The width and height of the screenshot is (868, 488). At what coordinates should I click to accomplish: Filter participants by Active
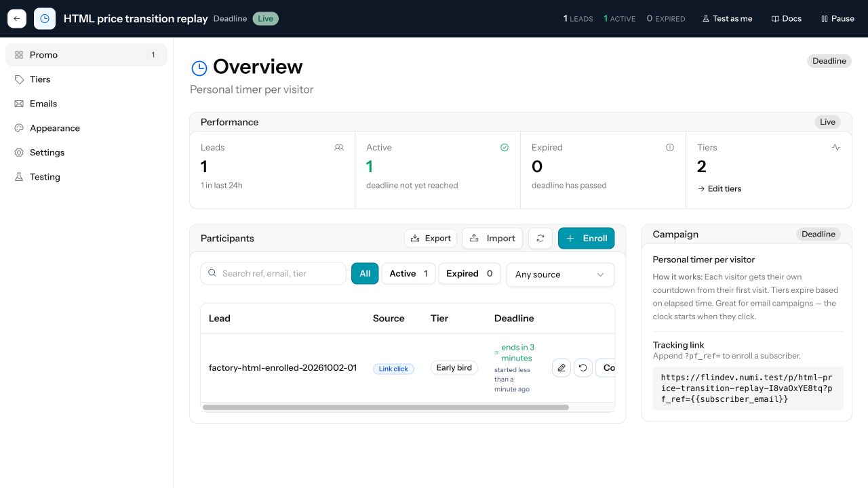point(408,273)
